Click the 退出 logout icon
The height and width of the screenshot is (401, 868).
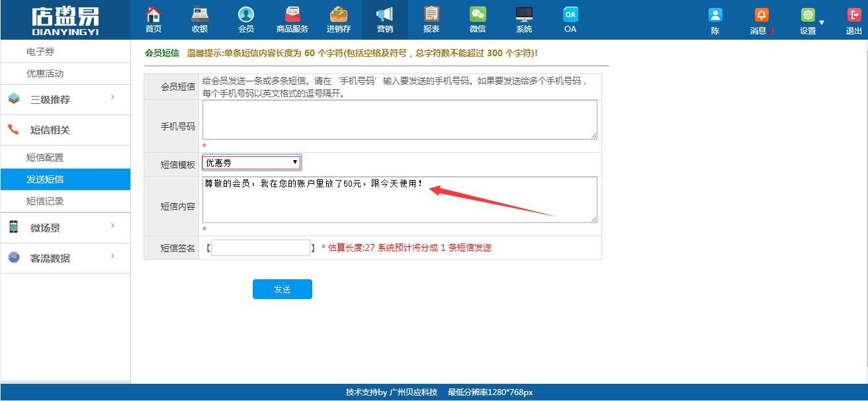pos(854,15)
